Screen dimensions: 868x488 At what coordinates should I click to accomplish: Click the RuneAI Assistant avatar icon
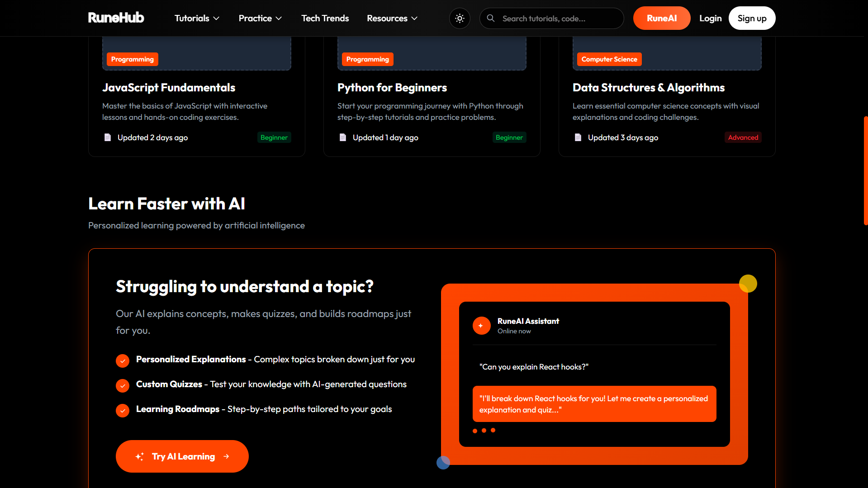481,326
